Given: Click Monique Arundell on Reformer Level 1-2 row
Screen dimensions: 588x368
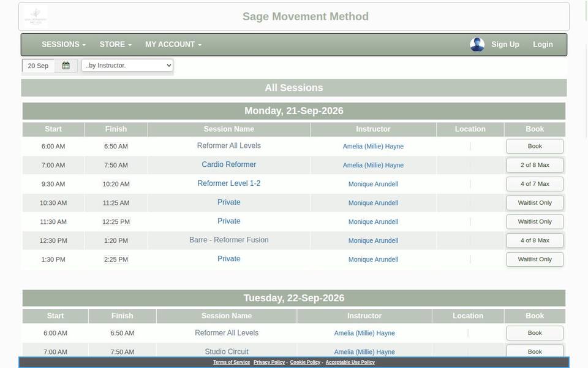Looking at the screenshot, I should [373, 184].
